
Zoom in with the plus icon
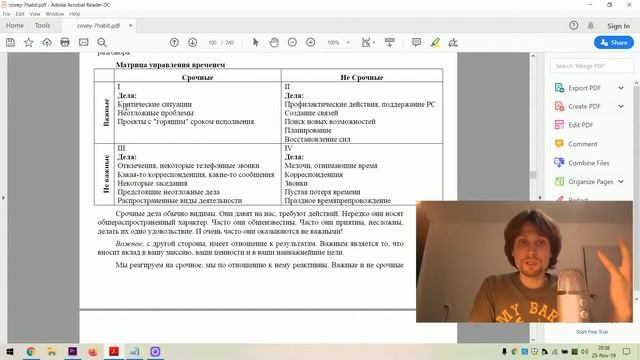(x=311, y=42)
